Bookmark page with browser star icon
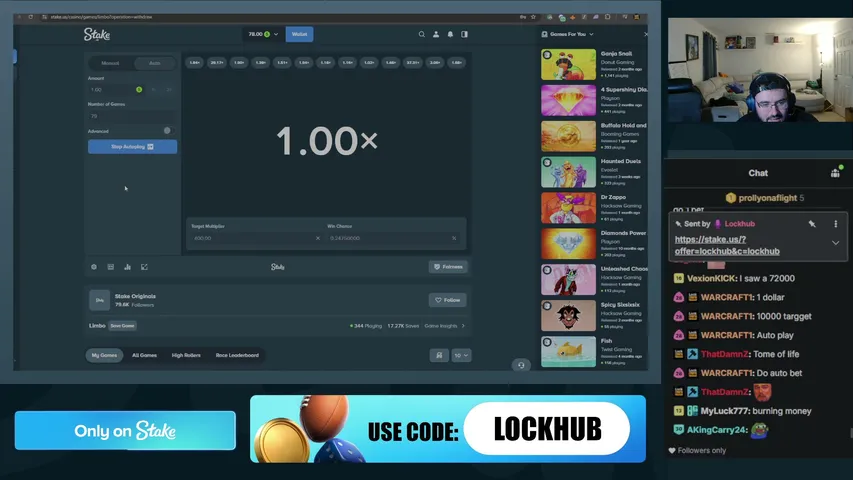This screenshot has width=853, height=480. [533, 17]
